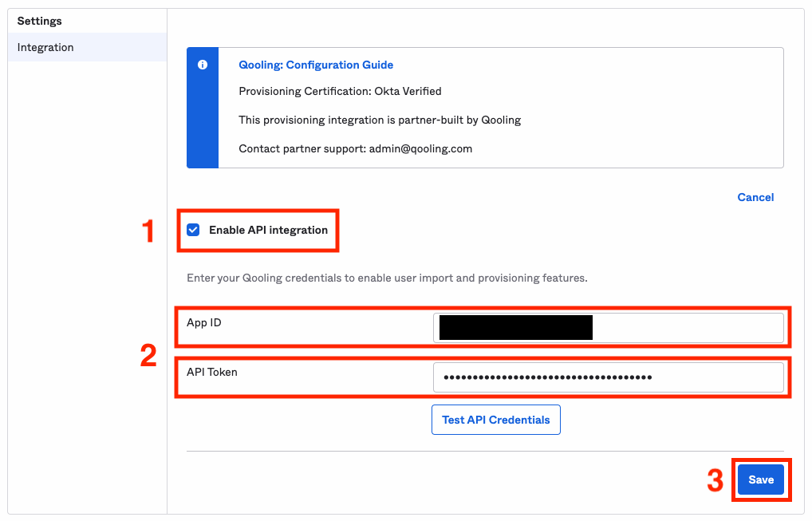Click the Test API Credentials button
This screenshot has width=812, height=521.
(x=496, y=420)
